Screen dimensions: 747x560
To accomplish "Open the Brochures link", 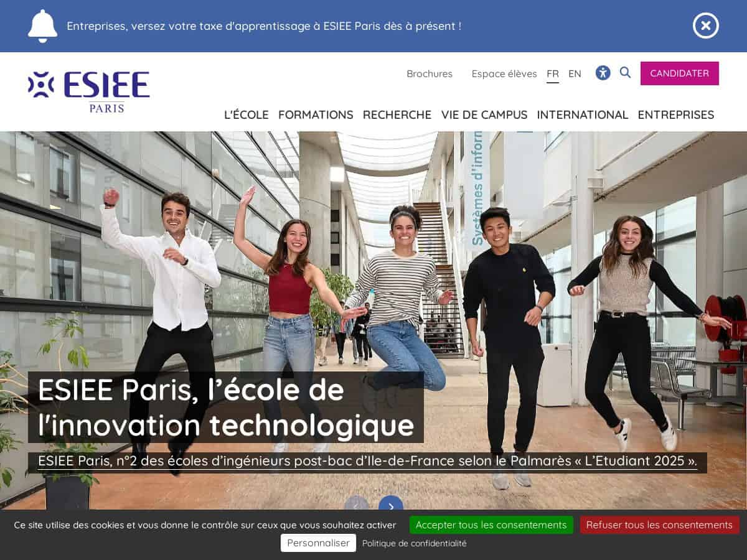I will pos(430,73).
